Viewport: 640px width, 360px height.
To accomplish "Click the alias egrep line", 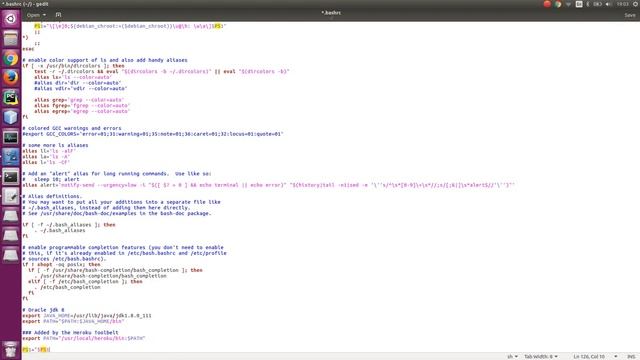I will tap(82, 111).
